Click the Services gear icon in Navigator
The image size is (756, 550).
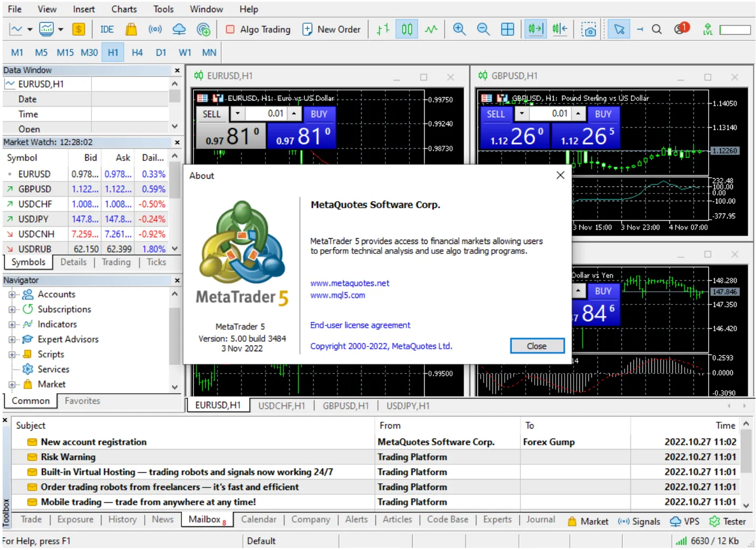(x=28, y=369)
